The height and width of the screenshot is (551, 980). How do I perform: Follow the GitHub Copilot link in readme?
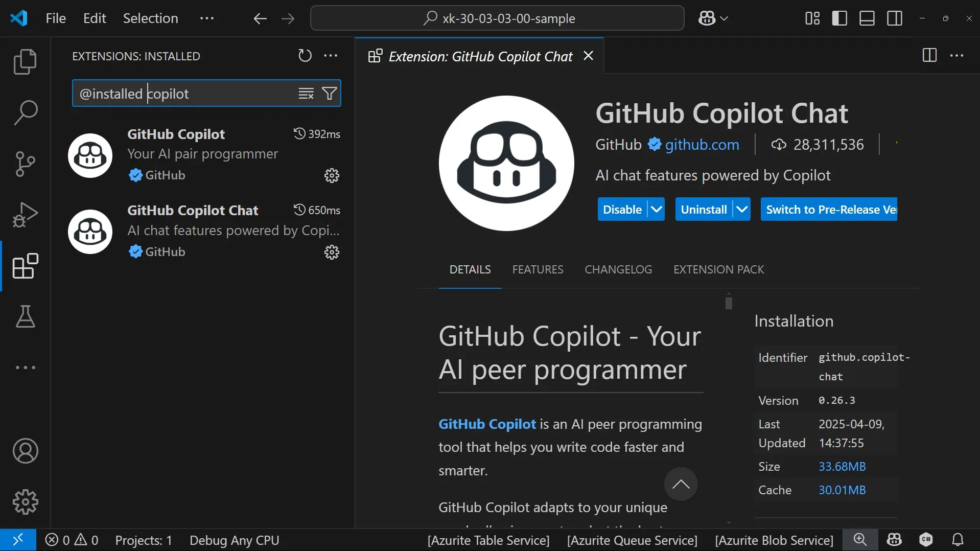click(487, 424)
